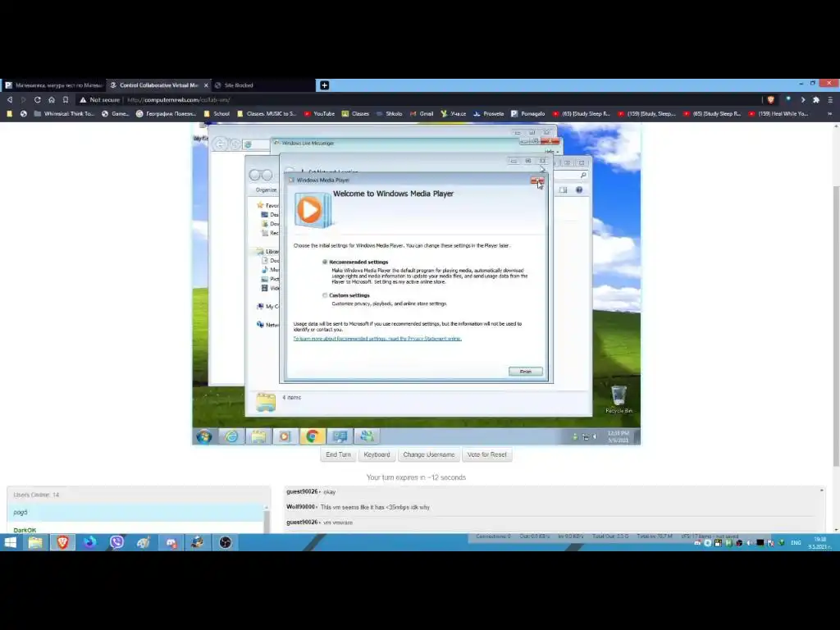Open the network setup icon in VM taskbar
Image resolution: width=840 pixels, height=630 pixels.
pos(340,436)
